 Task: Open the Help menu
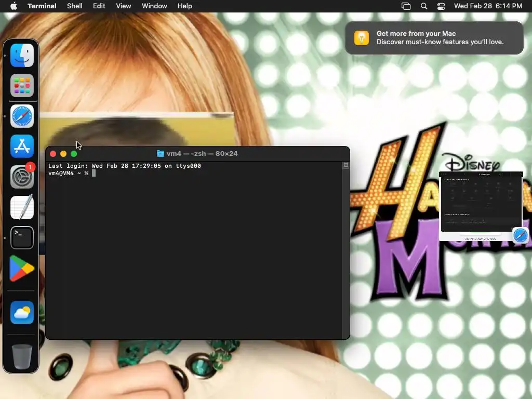[185, 6]
